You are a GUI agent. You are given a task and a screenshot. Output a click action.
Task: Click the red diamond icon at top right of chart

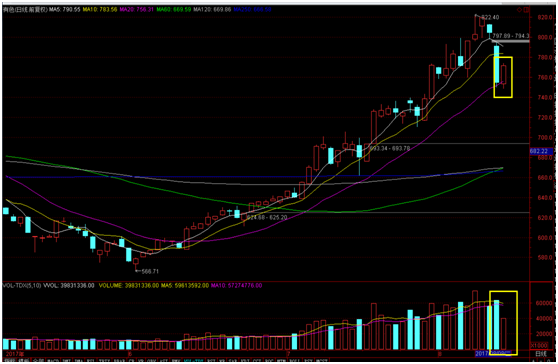[x=520, y=10]
